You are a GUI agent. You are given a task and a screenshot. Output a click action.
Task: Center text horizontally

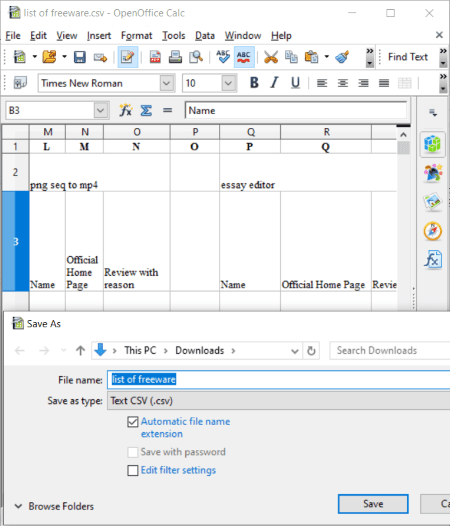(x=343, y=83)
